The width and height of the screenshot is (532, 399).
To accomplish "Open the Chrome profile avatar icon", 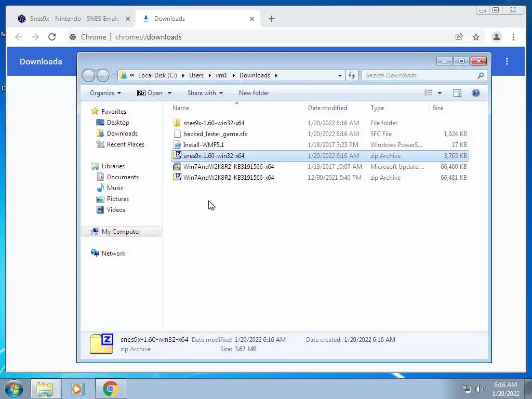I will (496, 37).
